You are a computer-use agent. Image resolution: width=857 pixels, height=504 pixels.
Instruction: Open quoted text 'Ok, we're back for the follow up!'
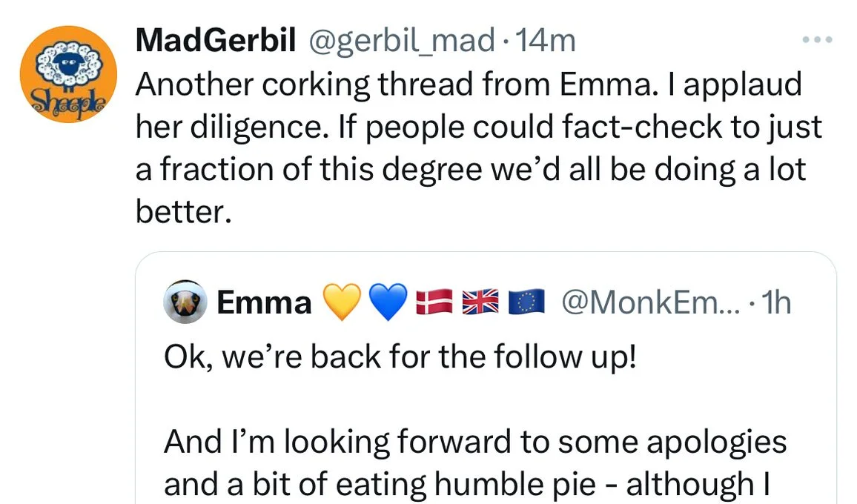coord(400,358)
